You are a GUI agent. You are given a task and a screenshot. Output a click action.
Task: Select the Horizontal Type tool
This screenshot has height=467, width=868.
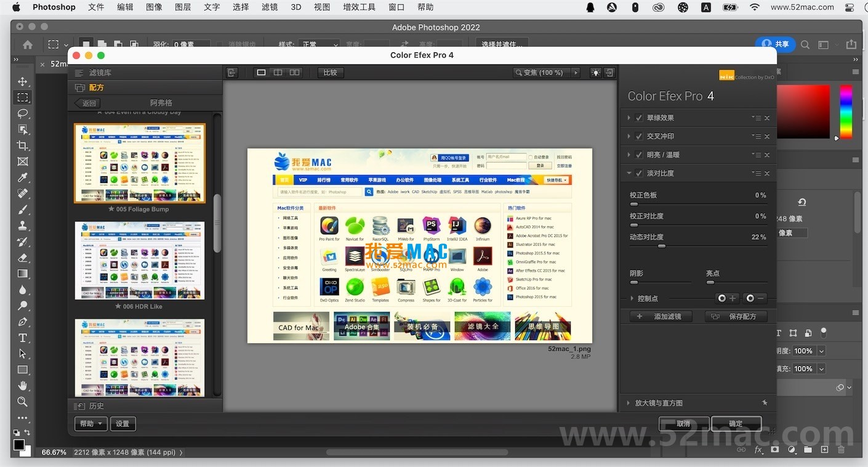23,338
